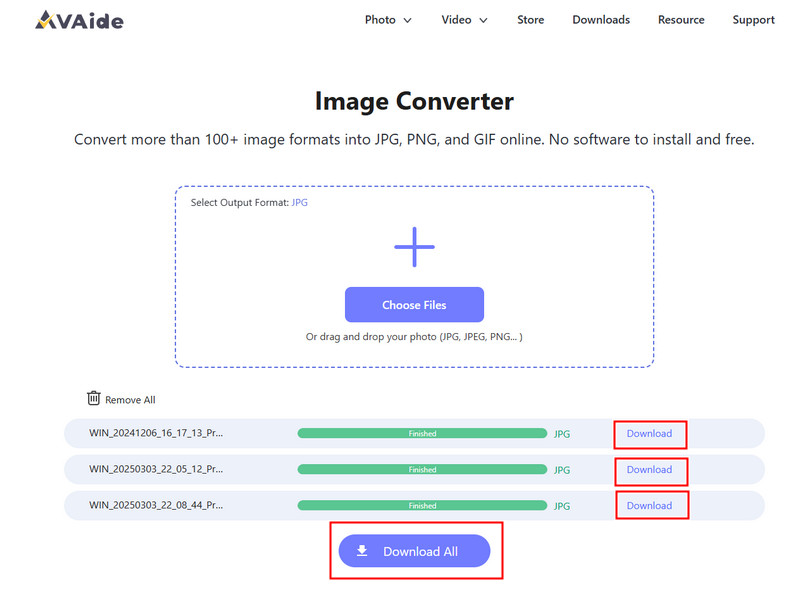Open the Support page

[754, 20]
